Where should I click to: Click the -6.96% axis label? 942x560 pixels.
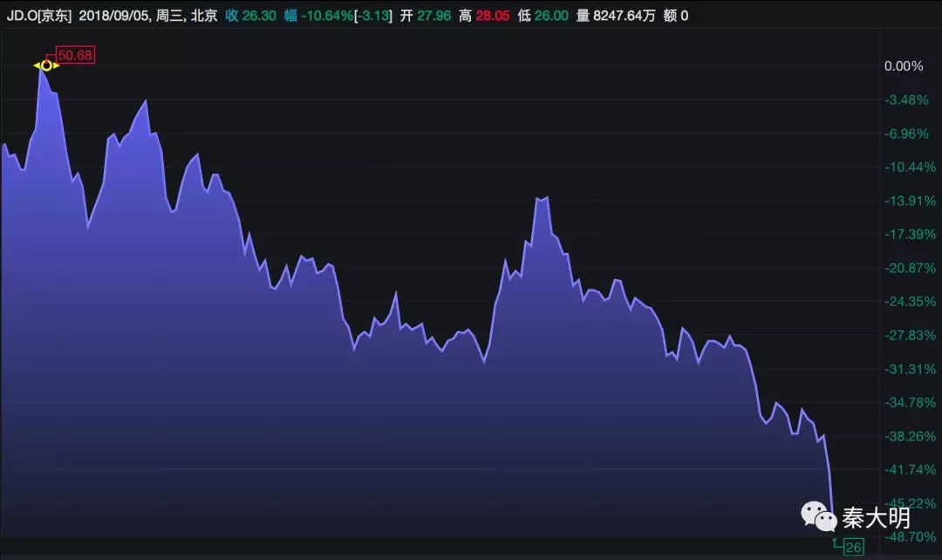click(x=906, y=133)
